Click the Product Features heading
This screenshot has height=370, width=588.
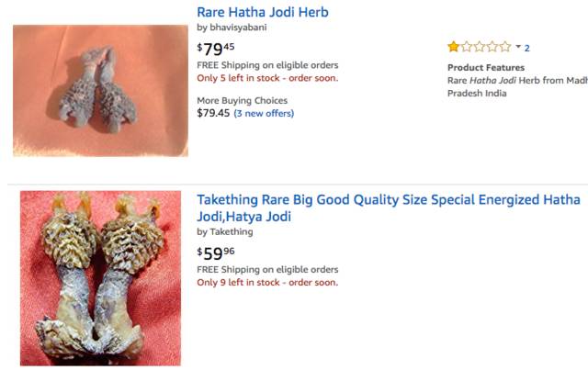click(x=486, y=68)
